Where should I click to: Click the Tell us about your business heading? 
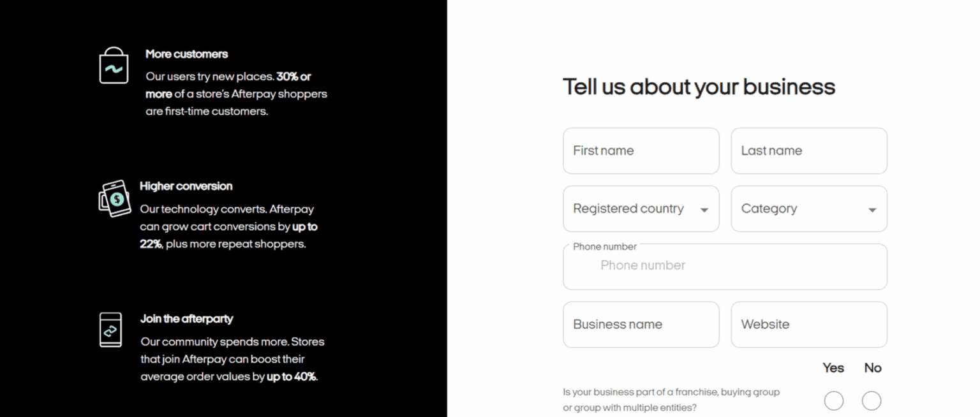coord(699,87)
